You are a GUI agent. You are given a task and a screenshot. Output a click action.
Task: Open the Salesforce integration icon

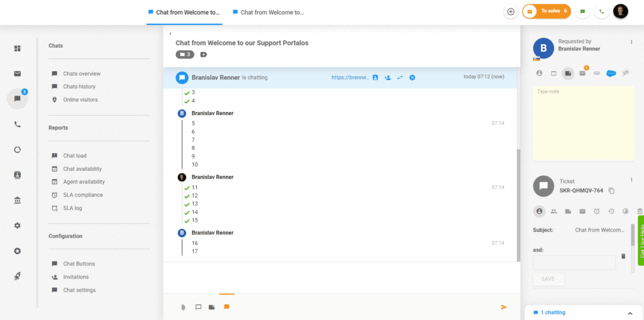point(611,73)
